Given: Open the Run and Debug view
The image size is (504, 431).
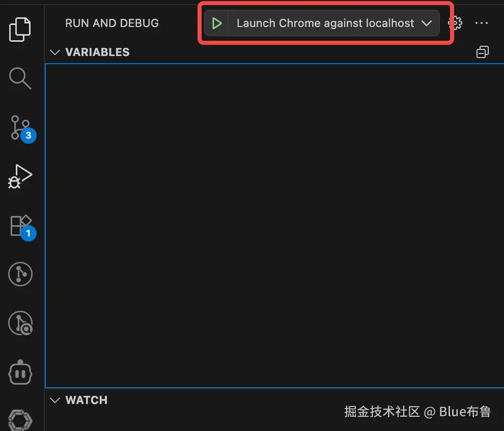Looking at the screenshot, I should [x=20, y=176].
